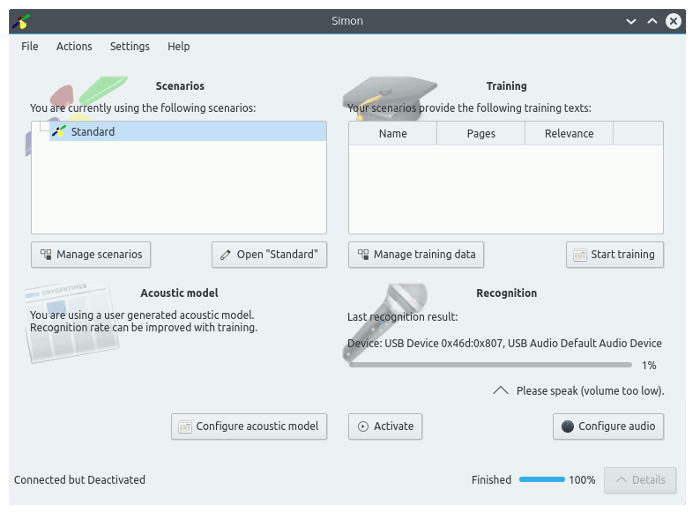Click the Standard scenario's Simon icon
This screenshot has width=700, height=519.
tap(59, 132)
